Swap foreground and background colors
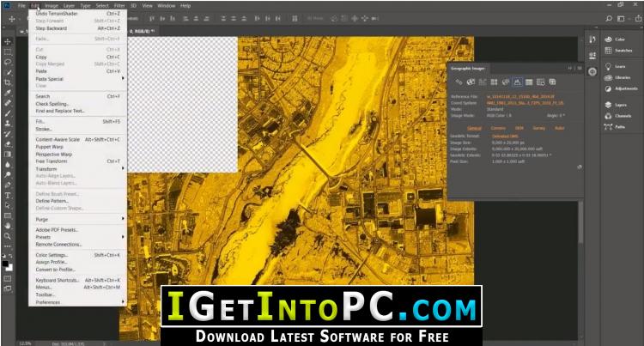Viewport: 644px width, 346px height. (x=10, y=256)
